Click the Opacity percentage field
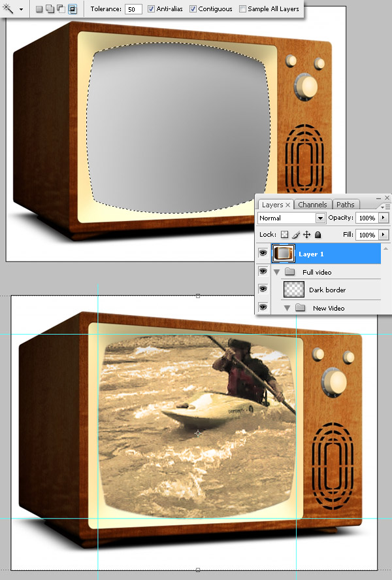392x580 pixels. (x=367, y=218)
